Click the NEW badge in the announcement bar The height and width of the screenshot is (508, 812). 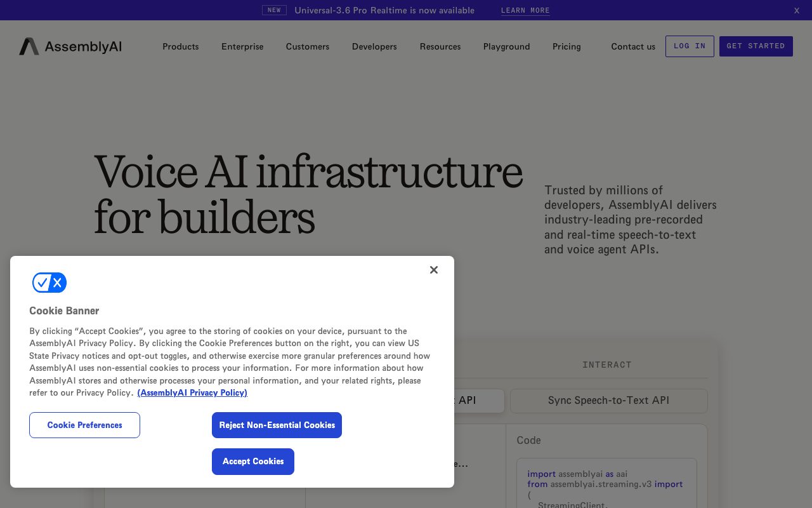pos(274,10)
